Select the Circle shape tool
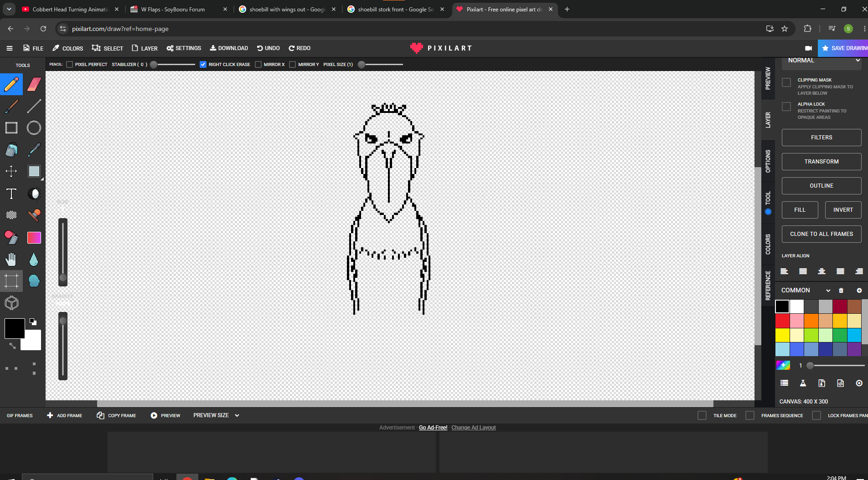 pos(34,128)
